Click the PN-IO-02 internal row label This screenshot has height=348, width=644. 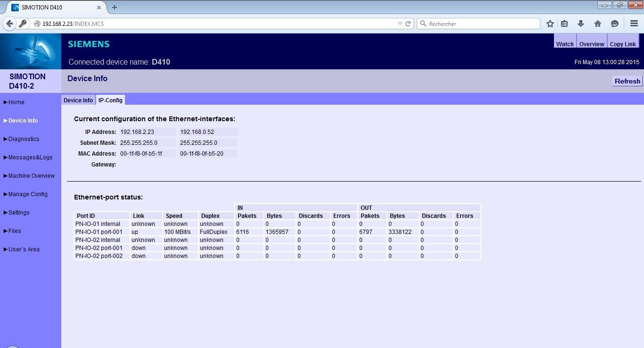click(98, 240)
